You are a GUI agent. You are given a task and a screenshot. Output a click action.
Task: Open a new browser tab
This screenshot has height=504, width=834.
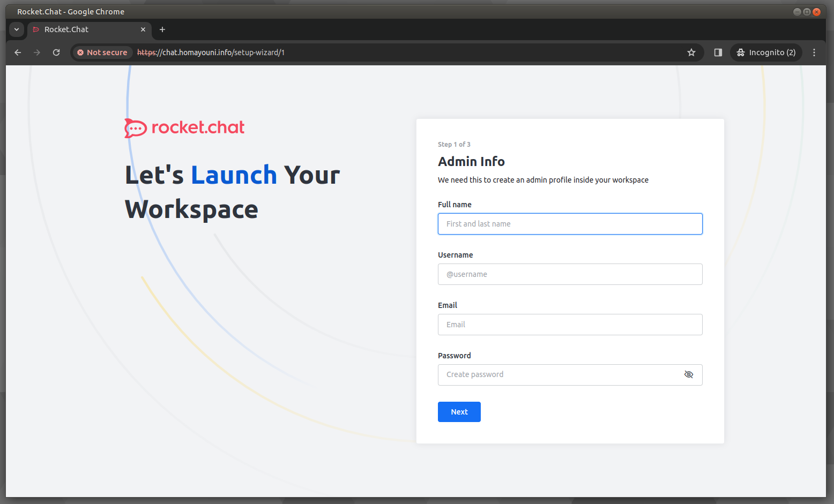click(162, 29)
